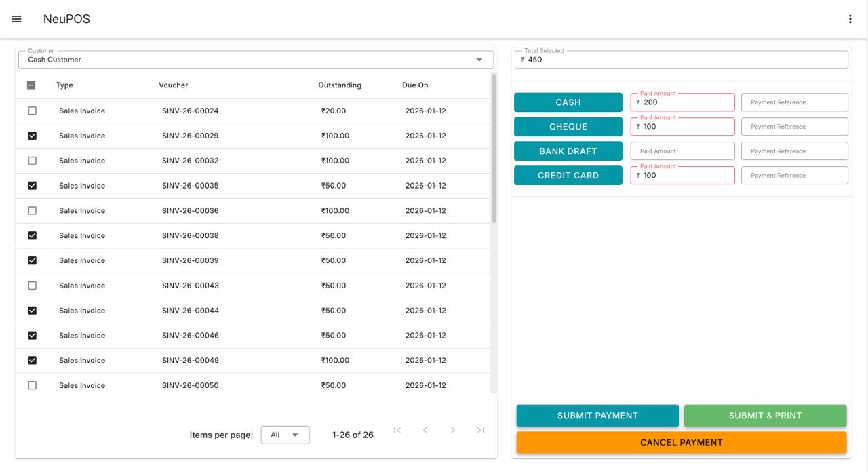Toggle the select-all header checkbox
Image resolution: width=868 pixels, height=472 pixels.
click(32, 85)
